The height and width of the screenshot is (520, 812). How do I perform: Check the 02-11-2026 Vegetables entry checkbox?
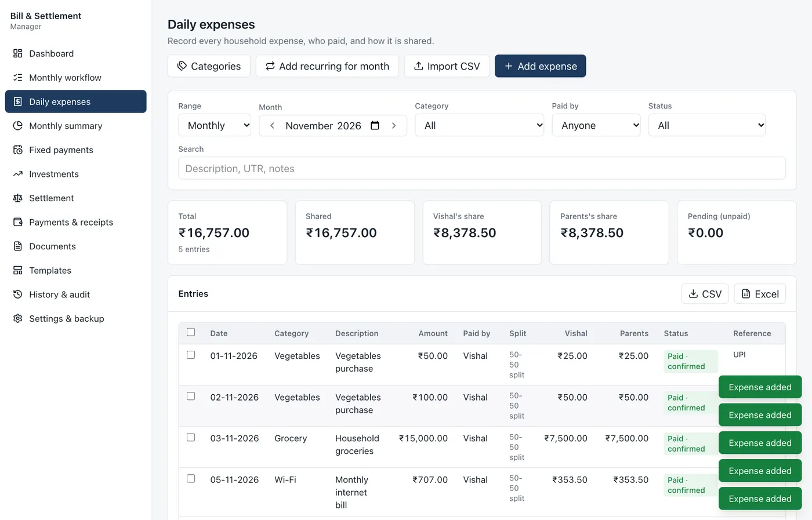click(x=191, y=396)
